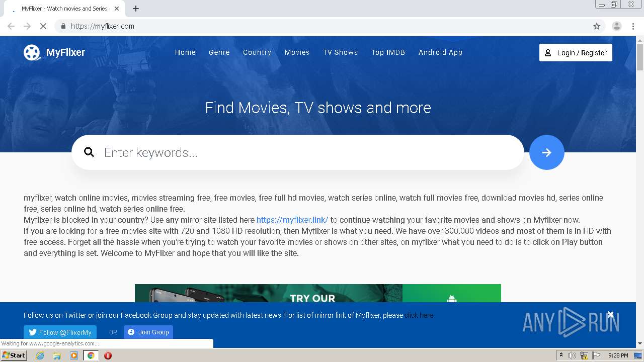
Task: Submit search with blue arrow button
Action: pyautogui.click(x=547, y=152)
